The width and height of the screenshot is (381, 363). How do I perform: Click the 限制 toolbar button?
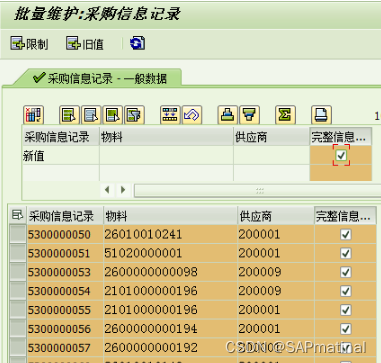point(29,44)
